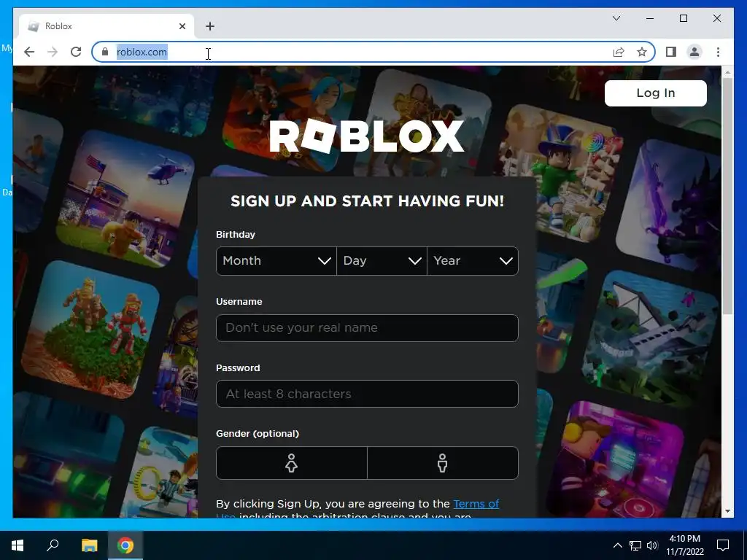Minimize the Chrome window
747x560 pixels.
tap(650, 18)
